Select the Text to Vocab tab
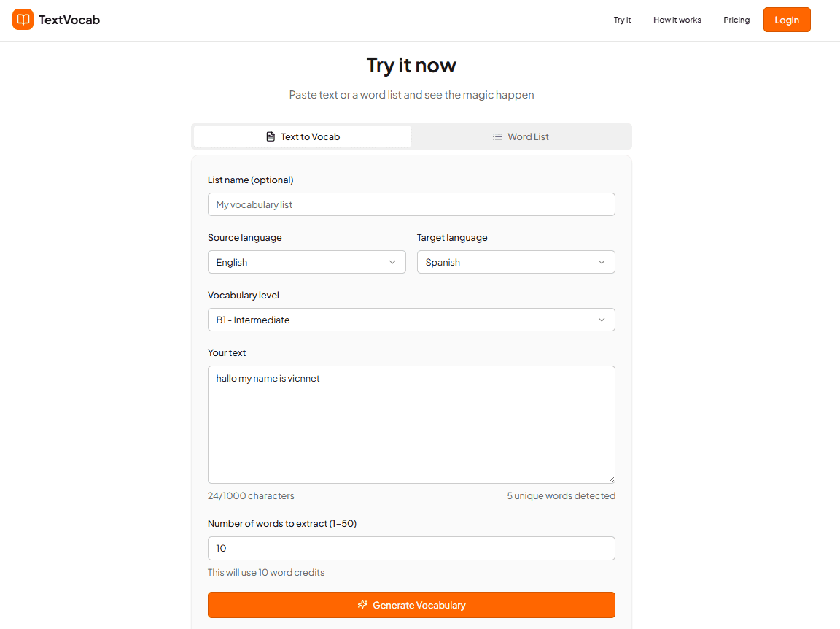 click(x=302, y=136)
